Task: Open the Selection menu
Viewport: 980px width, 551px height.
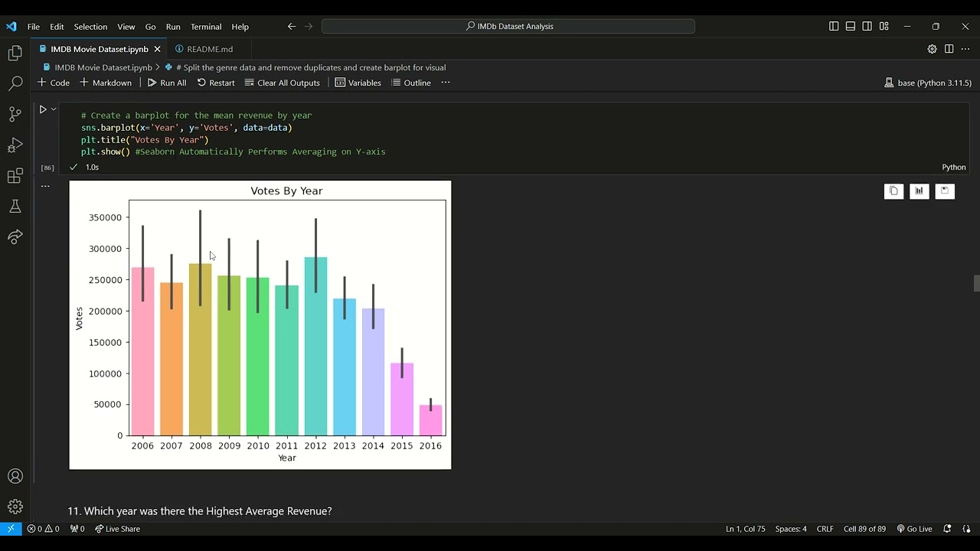Action: pyautogui.click(x=90, y=26)
